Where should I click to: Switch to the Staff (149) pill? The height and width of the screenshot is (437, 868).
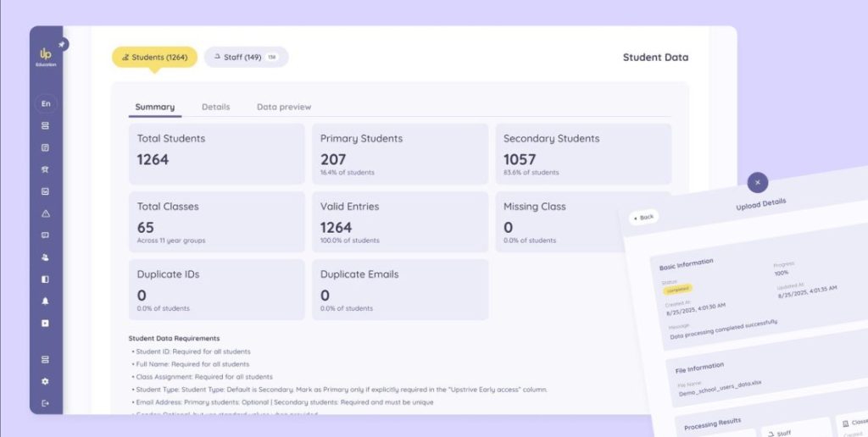coord(246,58)
